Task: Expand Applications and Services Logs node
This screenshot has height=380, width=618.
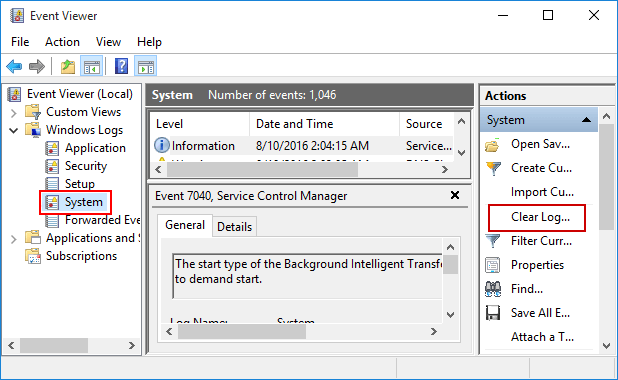Action: point(14,239)
